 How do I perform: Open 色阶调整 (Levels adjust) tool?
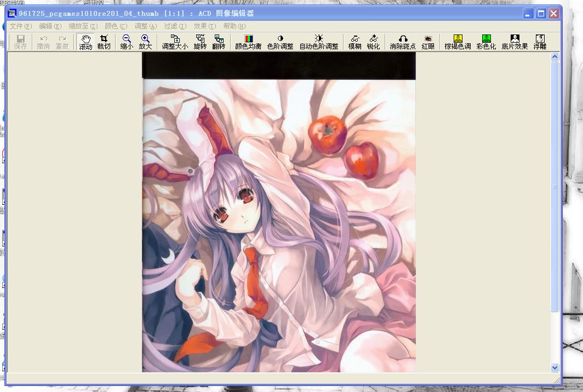281,42
